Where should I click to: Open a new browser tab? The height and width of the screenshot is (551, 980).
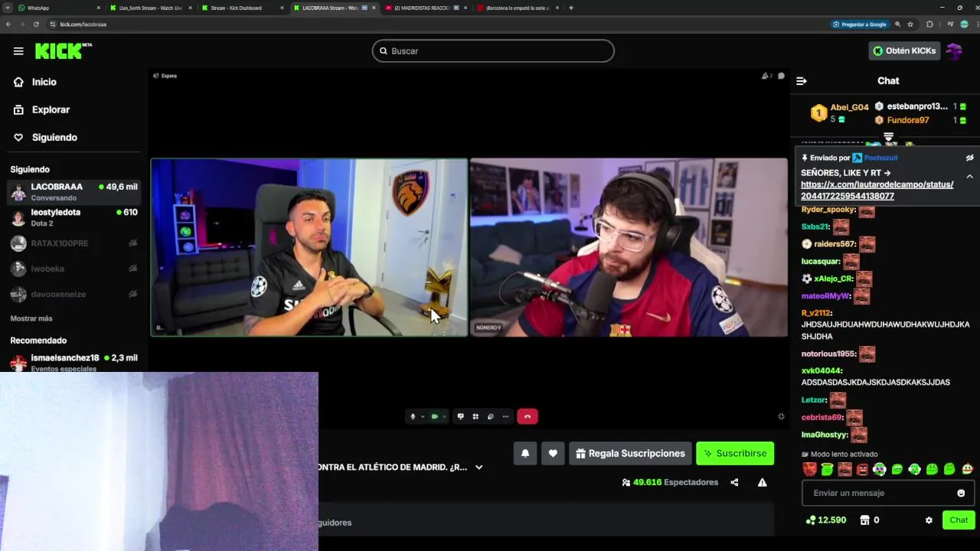571,8
